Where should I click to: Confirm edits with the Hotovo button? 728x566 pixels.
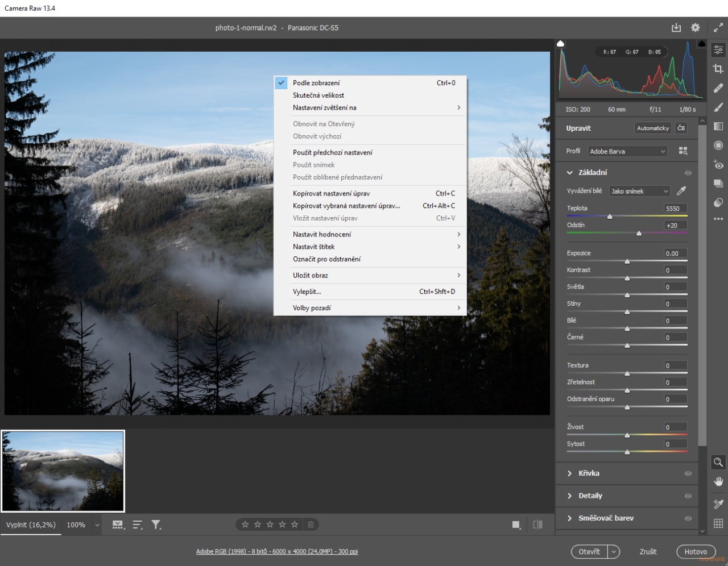click(x=696, y=551)
